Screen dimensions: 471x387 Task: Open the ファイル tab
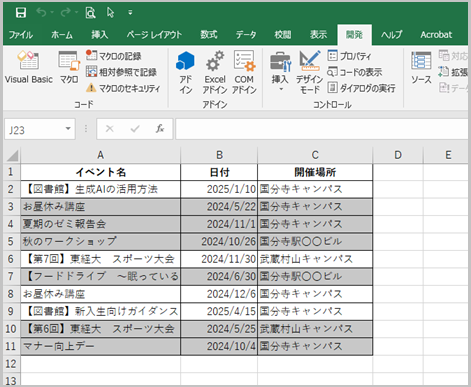click(x=21, y=35)
